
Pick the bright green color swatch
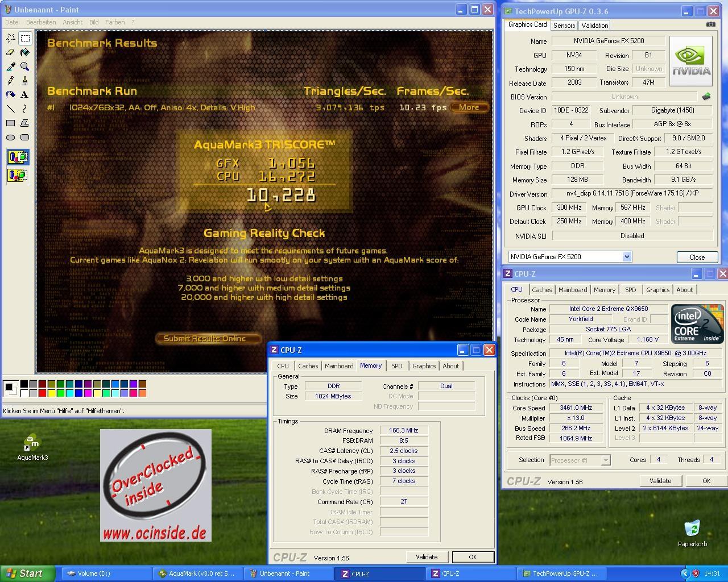[x=61, y=393]
